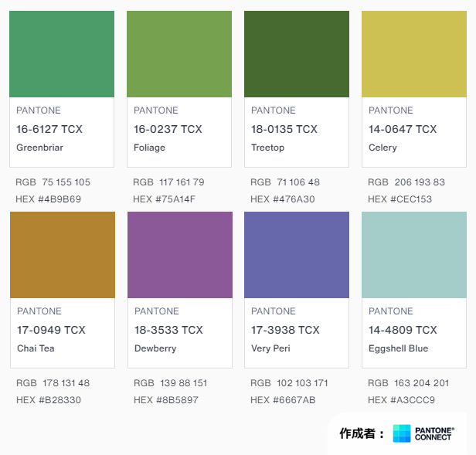Viewport: 476px width, 455px height.
Task: Click RGB 163 204 201 value
Action: click(x=409, y=383)
